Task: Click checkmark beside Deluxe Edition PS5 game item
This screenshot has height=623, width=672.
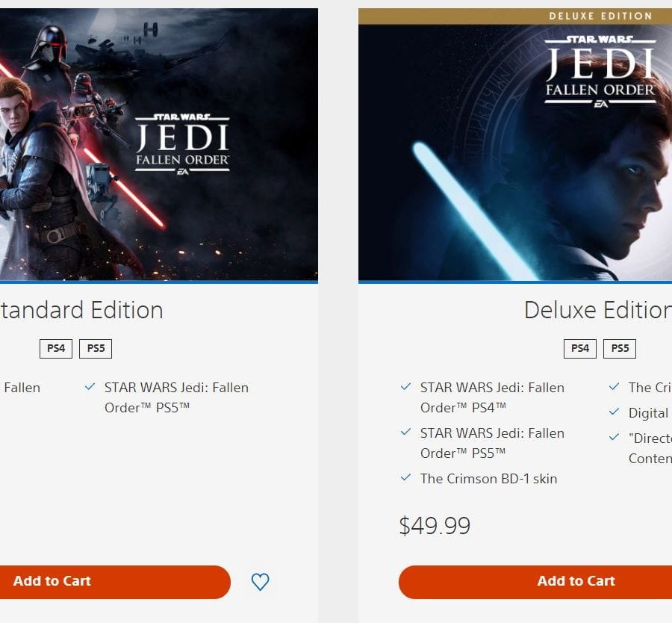Action: coord(405,433)
